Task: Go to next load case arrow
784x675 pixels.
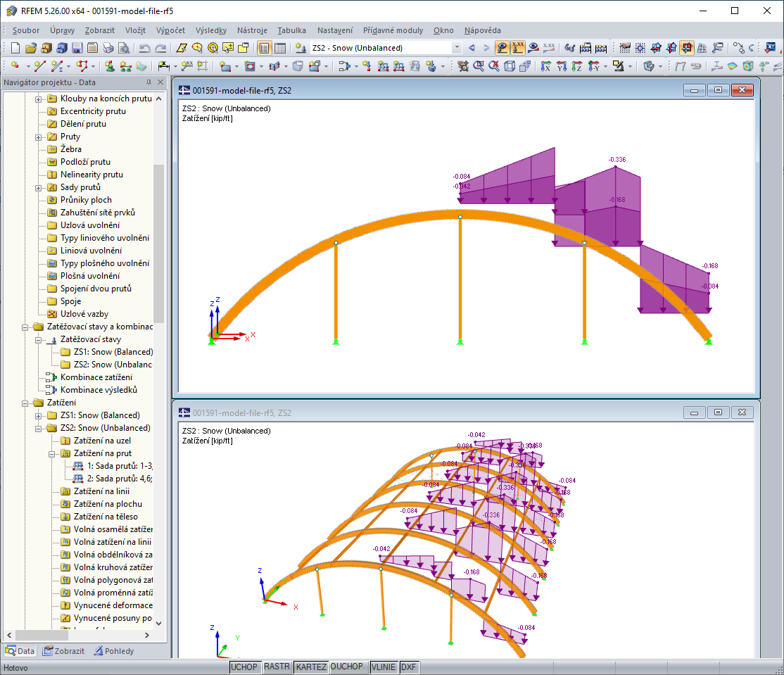Action: pos(486,48)
